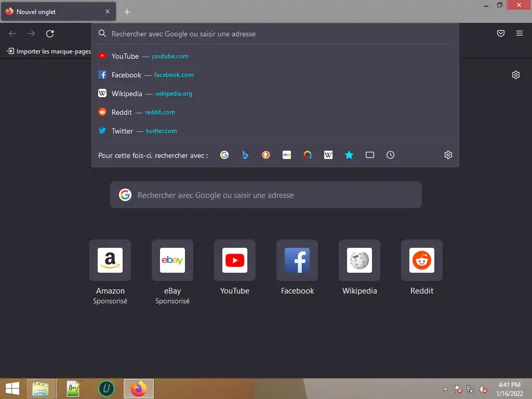This screenshot has width=532, height=399.
Task: Open a new tab with plus button
Action: point(127,12)
